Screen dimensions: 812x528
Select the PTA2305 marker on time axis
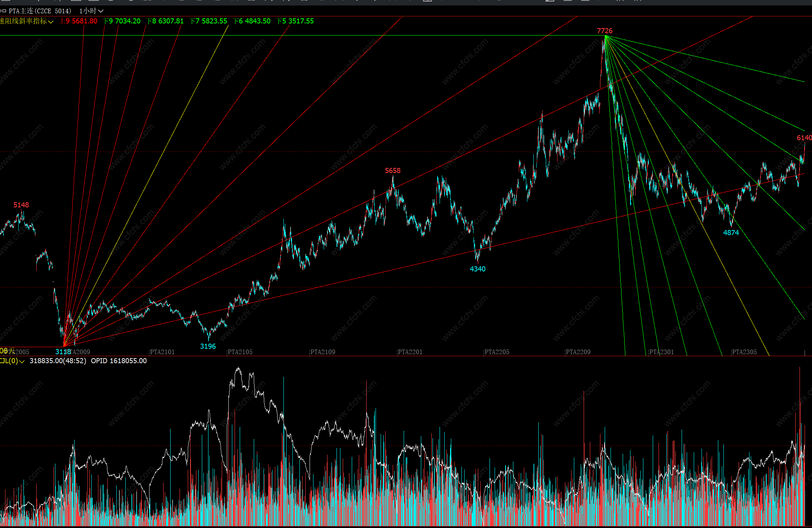coord(744,352)
